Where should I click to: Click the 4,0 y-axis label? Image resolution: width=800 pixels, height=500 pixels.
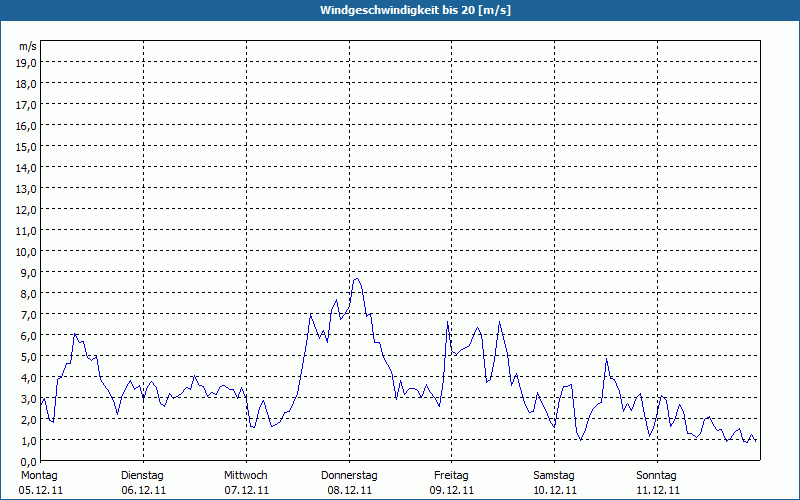pos(28,378)
